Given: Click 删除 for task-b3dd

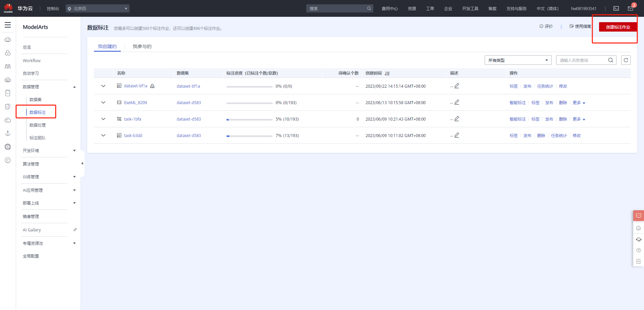Looking at the screenshot, I should point(541,136).
